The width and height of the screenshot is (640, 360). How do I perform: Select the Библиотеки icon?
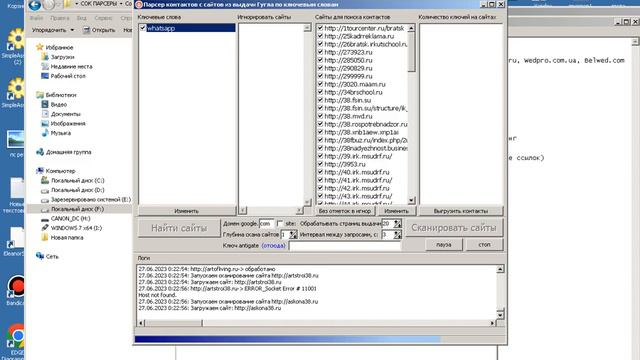(x=40, y=95)
